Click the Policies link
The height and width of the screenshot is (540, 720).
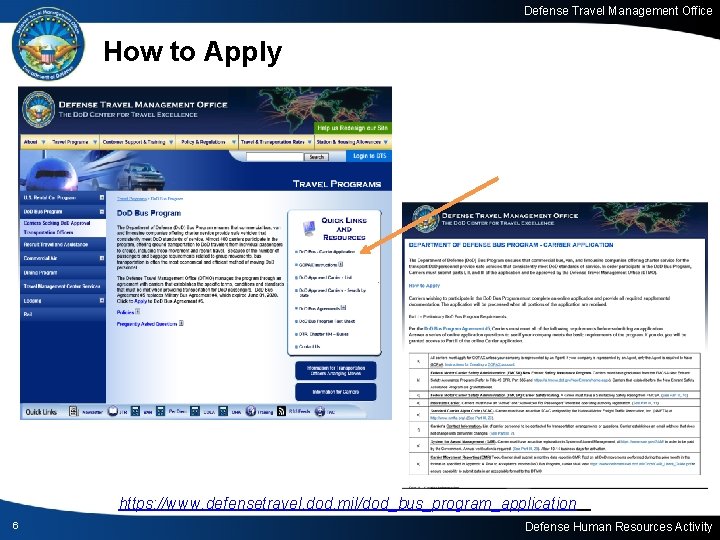[125, 312]
